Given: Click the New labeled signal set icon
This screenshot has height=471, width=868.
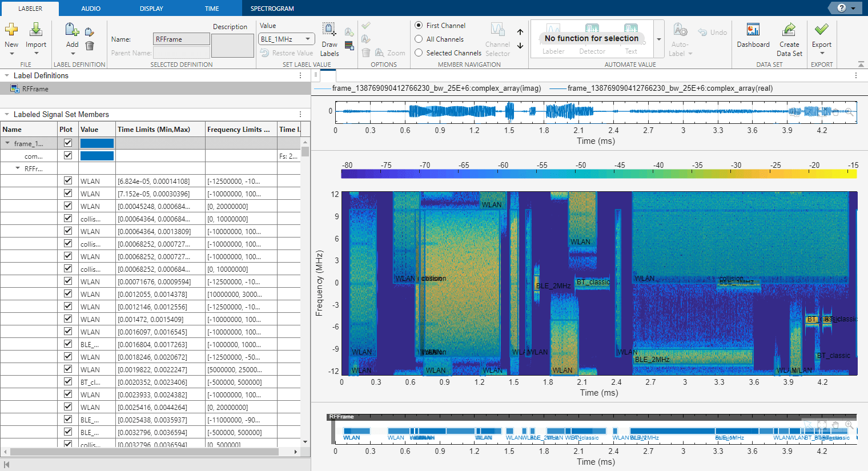Looking at the screenshot, I should (11, 30).
